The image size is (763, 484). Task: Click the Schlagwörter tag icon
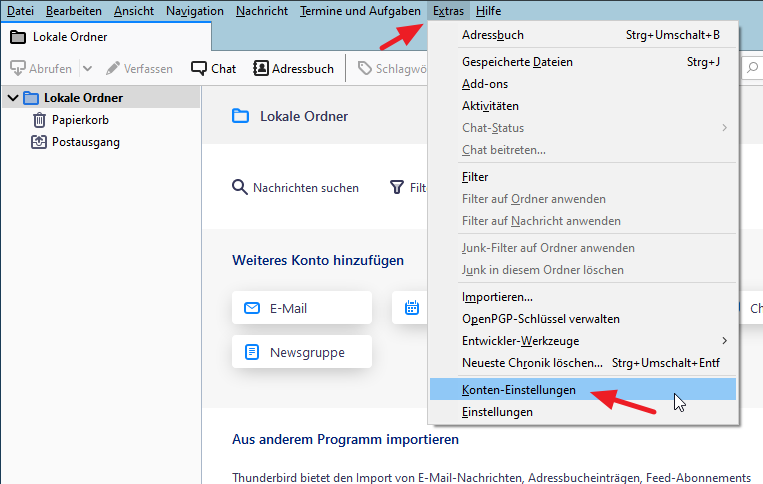pyautogui.click(x=364, y=69)
